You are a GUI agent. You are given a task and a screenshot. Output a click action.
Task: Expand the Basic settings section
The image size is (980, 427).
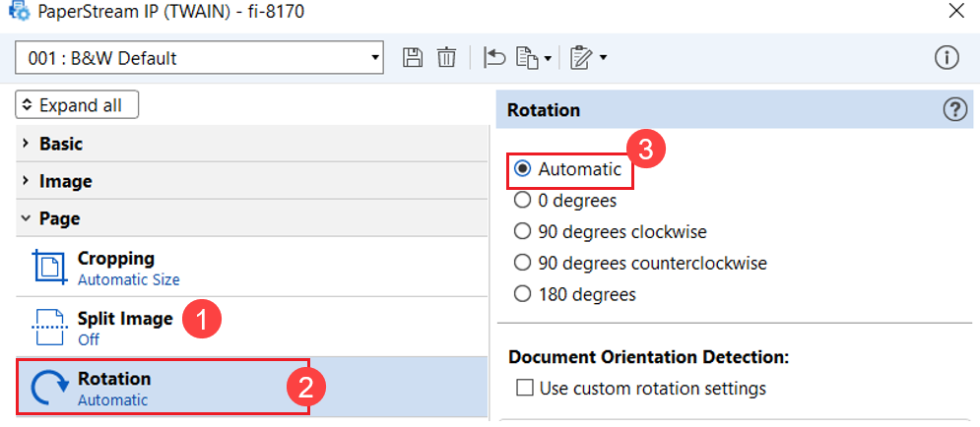point(61,144)
